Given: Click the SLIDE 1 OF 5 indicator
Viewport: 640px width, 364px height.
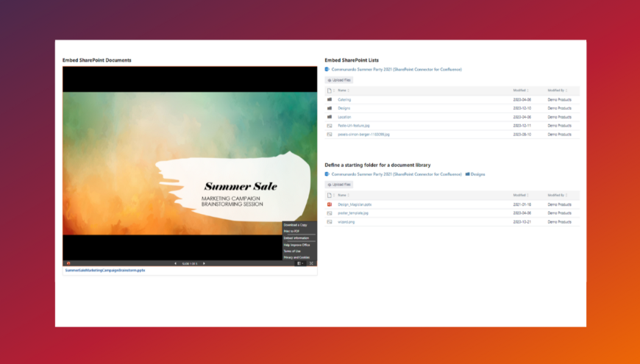Looking at the screenshot, I should point(190,263).
